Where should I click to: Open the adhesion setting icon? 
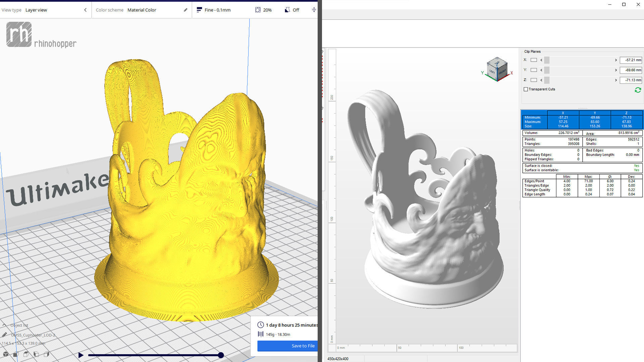(314, 10)
